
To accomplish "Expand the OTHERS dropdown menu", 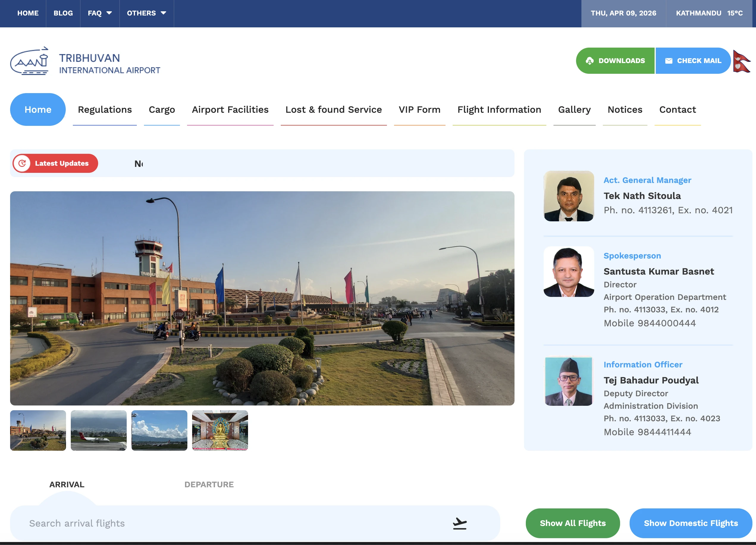I will point(146,13).
